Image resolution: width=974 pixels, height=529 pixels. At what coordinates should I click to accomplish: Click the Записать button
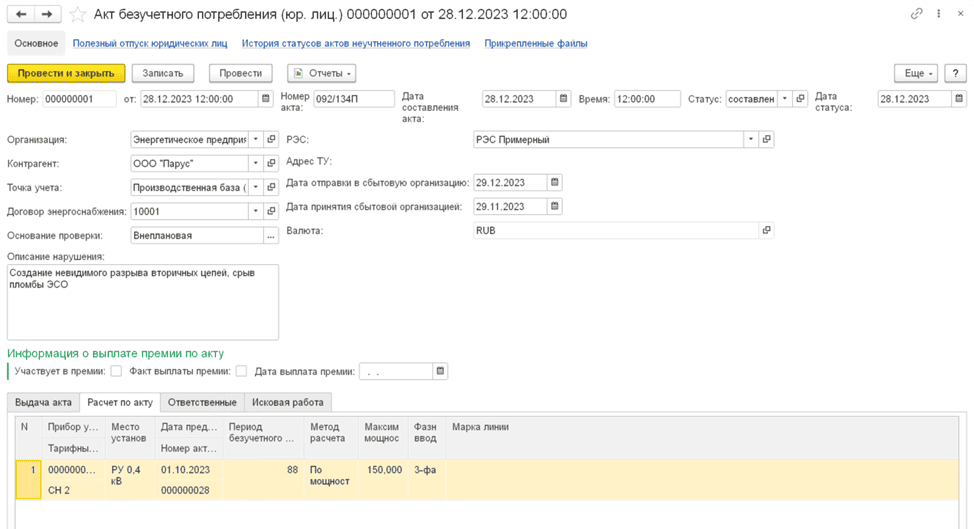163,73
